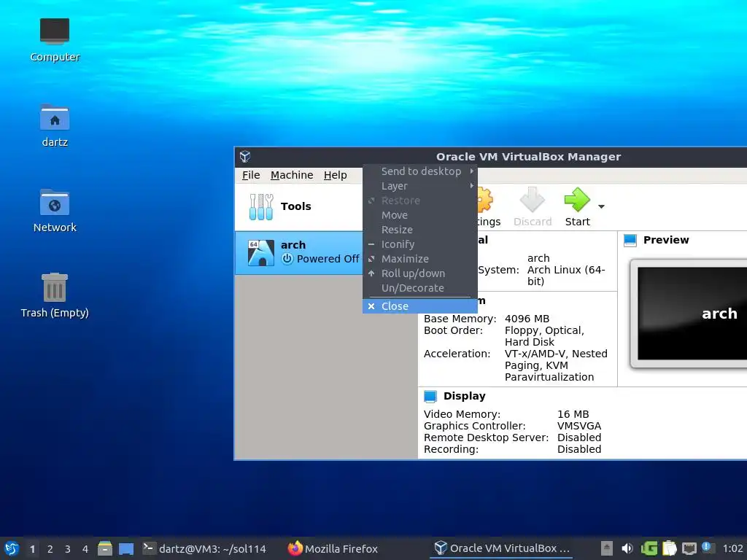Click the removable media eject tray icon
The height and width of the screenshot is (560, 747).
tap(606, 548)
